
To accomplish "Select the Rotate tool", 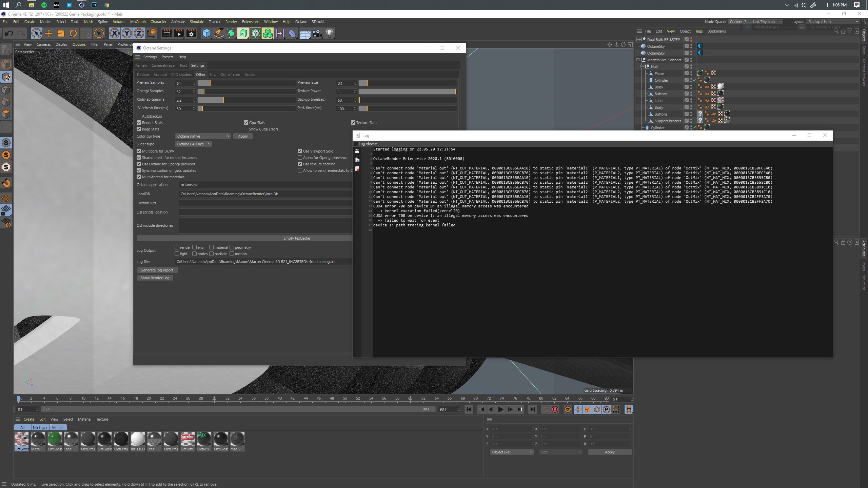I will (x=73, y=33).
